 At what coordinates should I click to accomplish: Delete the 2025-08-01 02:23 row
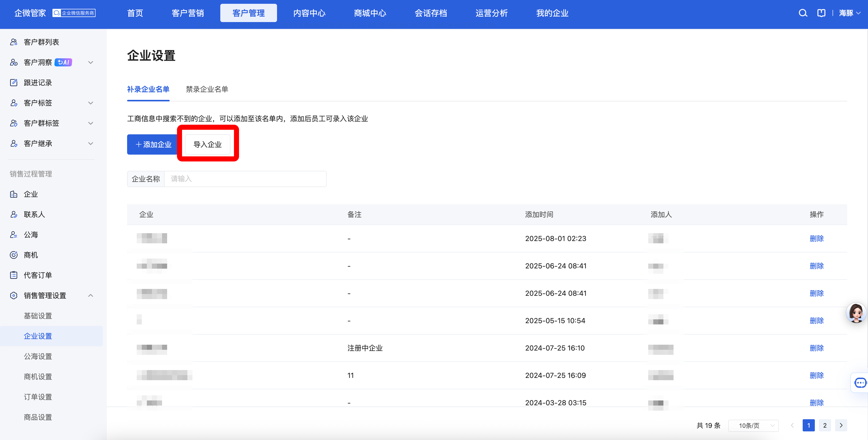pos(816,238)
